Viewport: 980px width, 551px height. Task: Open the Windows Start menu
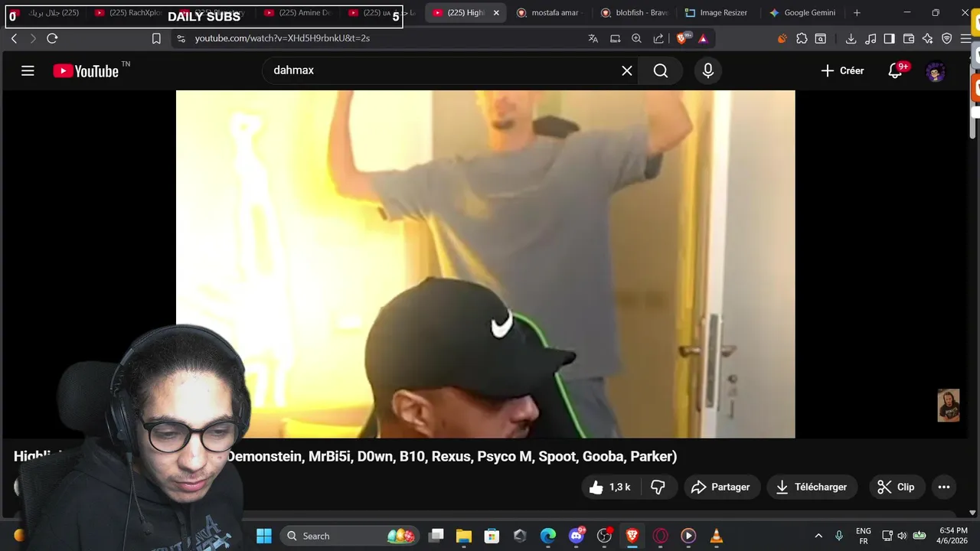(x=264, y=536)
